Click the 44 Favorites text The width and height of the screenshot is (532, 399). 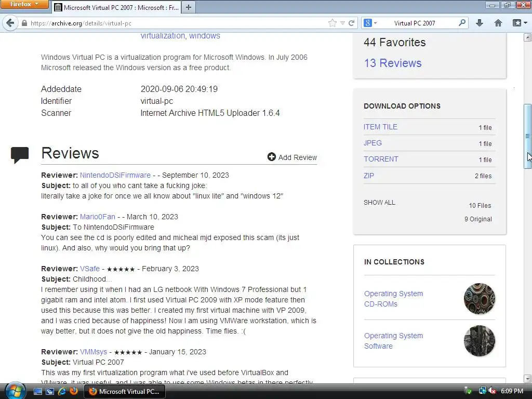pos(395,43)
